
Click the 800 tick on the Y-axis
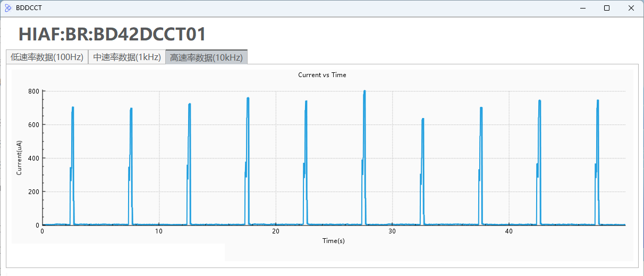(33, 91)
